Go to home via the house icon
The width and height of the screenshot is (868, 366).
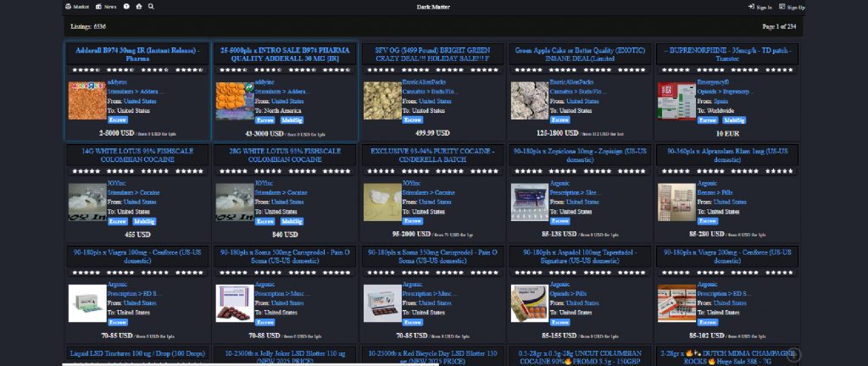click(139, 7)
